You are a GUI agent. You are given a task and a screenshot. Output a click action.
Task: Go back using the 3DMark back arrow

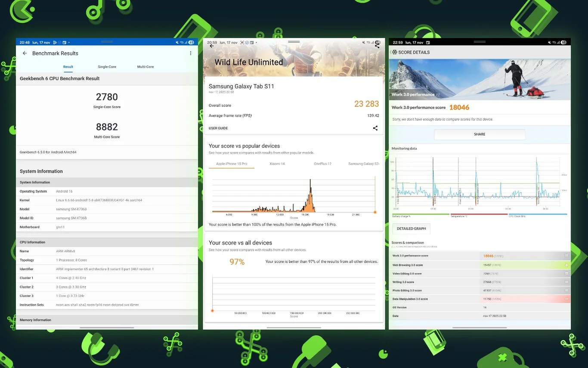click(x=211, y=46)
